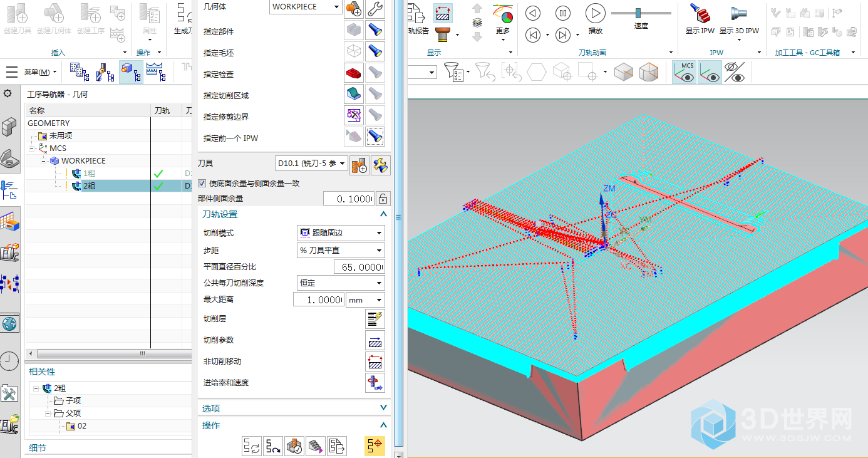Open 切削参数 cutting parameters icon

(x=375, y=340)
